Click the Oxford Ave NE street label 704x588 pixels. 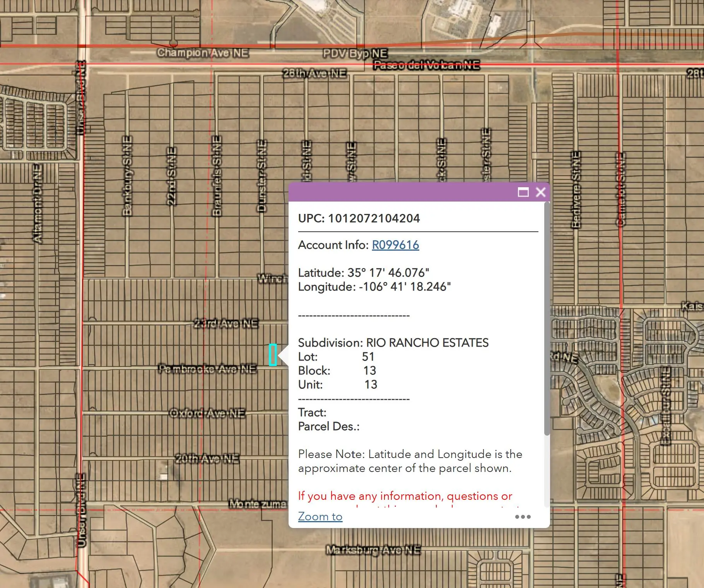(207, 413)
